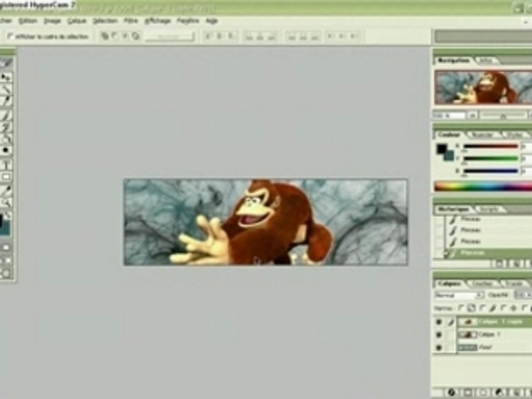Select the Historique tab

[454, 209]
